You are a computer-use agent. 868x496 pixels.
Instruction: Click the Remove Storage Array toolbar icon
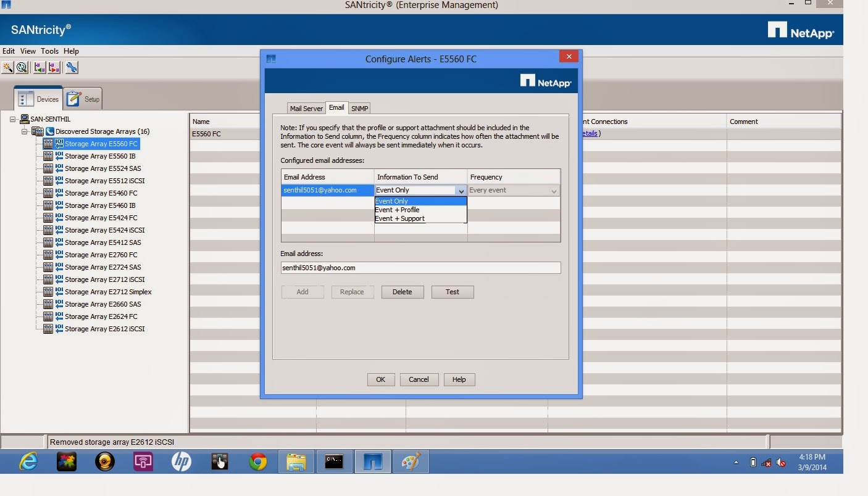point(53,67)
